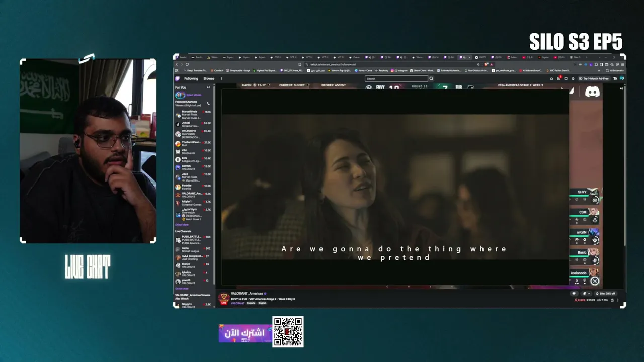Open the PUBG_BATTLE live channel

pyautogui.click(x=193, y=239)
